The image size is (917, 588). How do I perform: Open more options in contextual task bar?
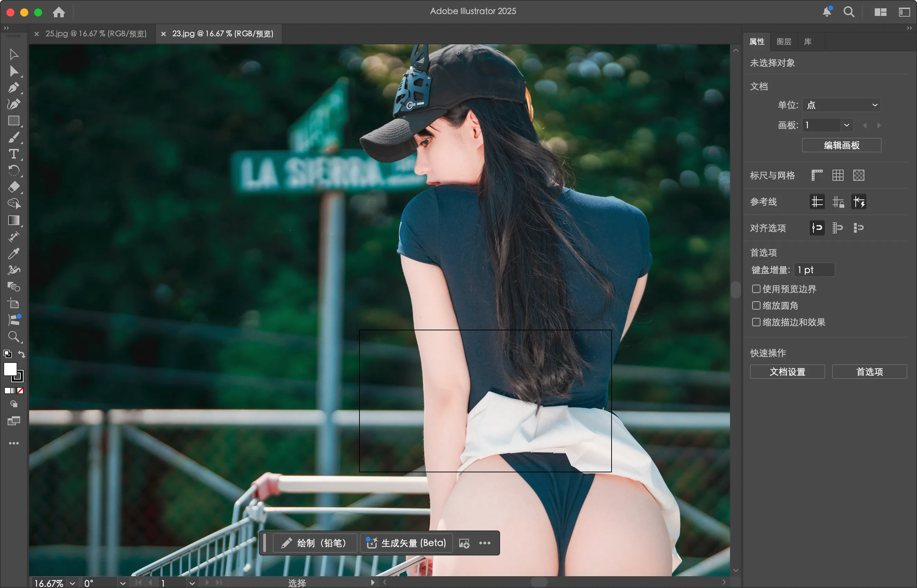pyautogui.click(x=485, y=543)
